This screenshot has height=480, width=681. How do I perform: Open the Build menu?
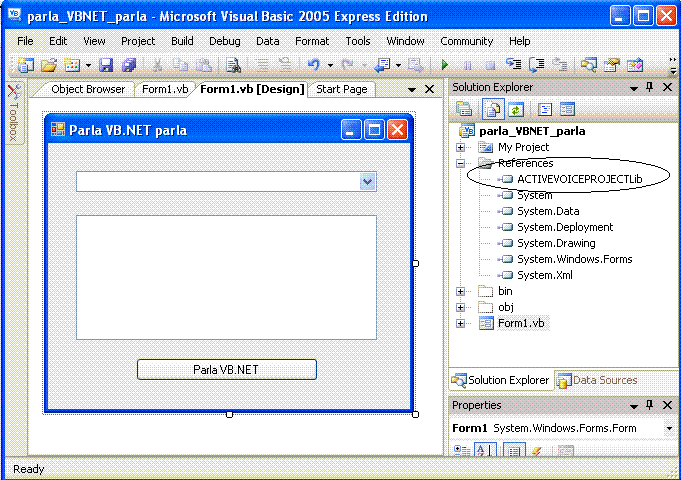[182, 41]
